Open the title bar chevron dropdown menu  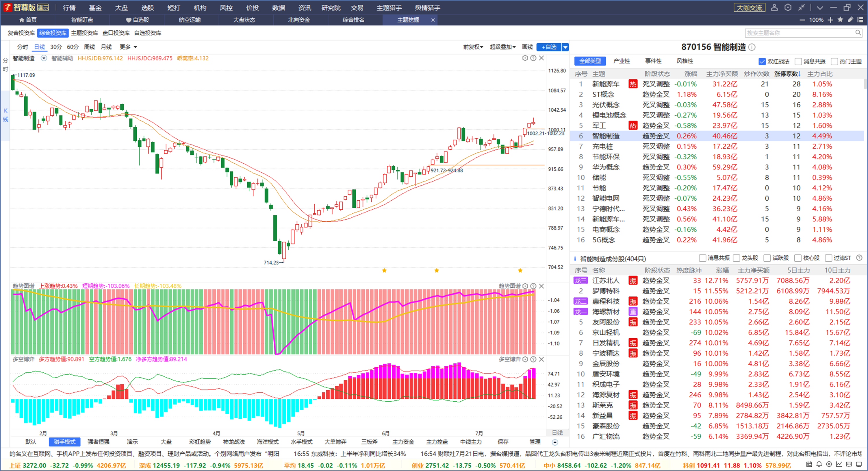pyautogui.click(x=820, y=8)
